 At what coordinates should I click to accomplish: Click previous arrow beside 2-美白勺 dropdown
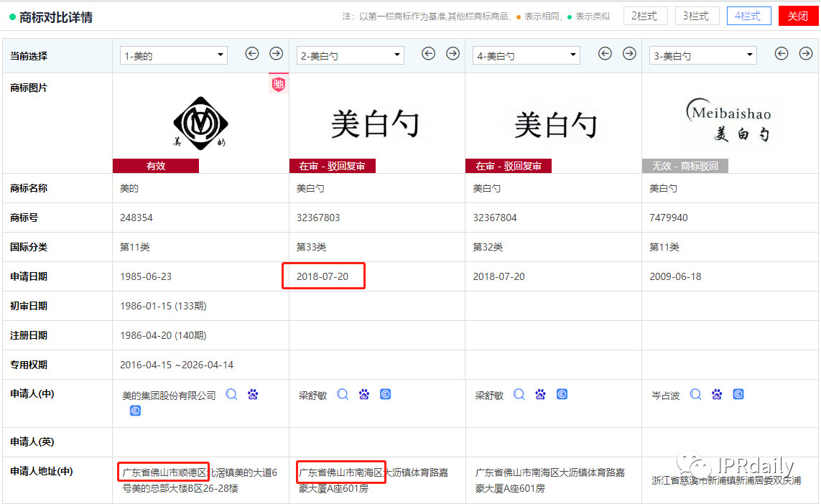428,53
